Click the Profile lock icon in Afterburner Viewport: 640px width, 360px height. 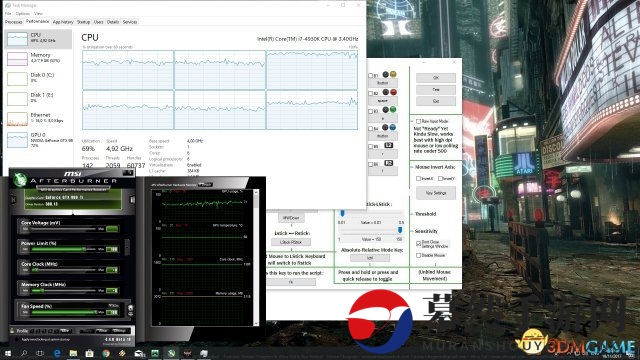pos(12,331)
